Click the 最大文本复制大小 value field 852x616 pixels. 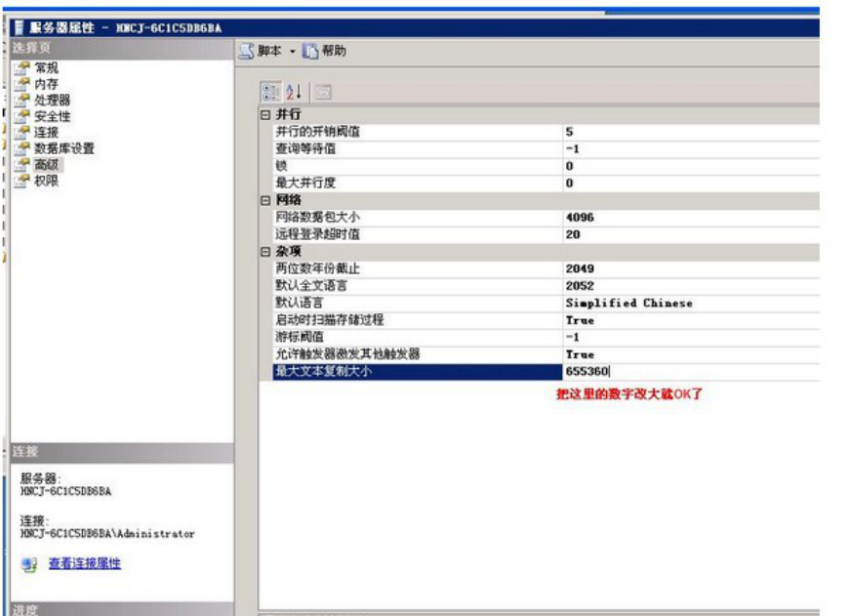683,372
